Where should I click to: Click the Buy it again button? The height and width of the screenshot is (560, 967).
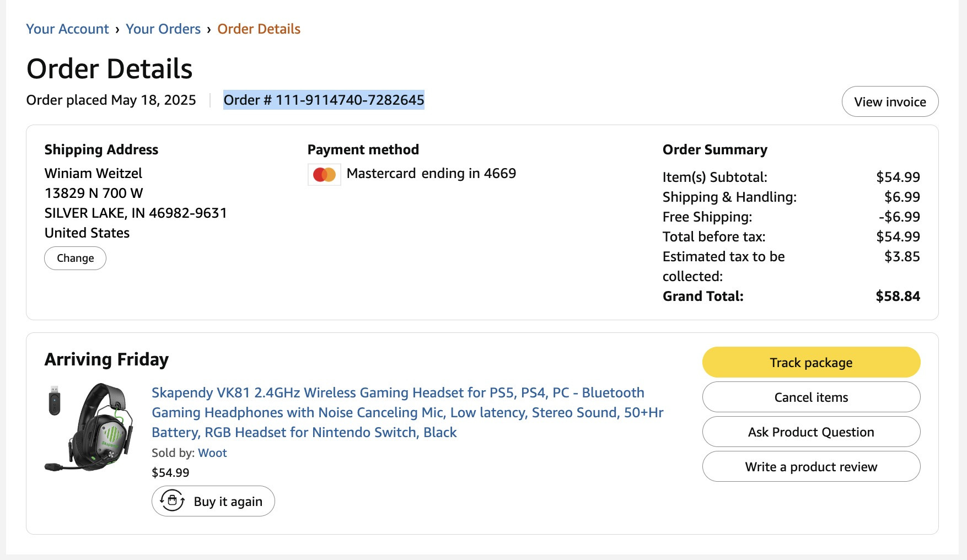[x=213, y=501]
